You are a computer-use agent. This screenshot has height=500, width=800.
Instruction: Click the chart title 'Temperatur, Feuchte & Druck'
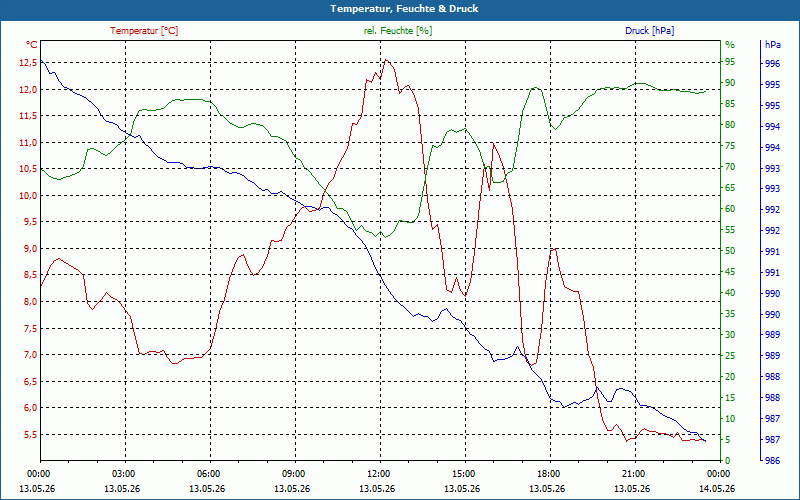click(x=404, y=9)
